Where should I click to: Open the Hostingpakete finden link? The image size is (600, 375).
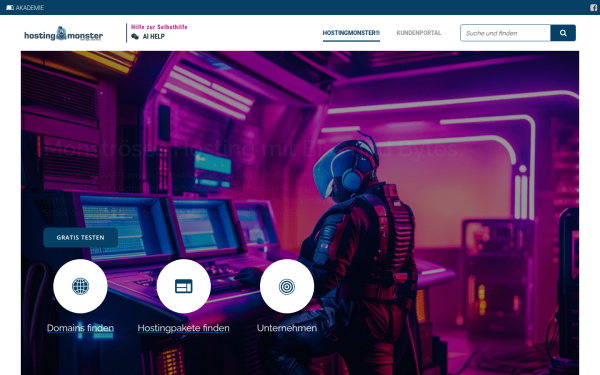coord(184,328)
